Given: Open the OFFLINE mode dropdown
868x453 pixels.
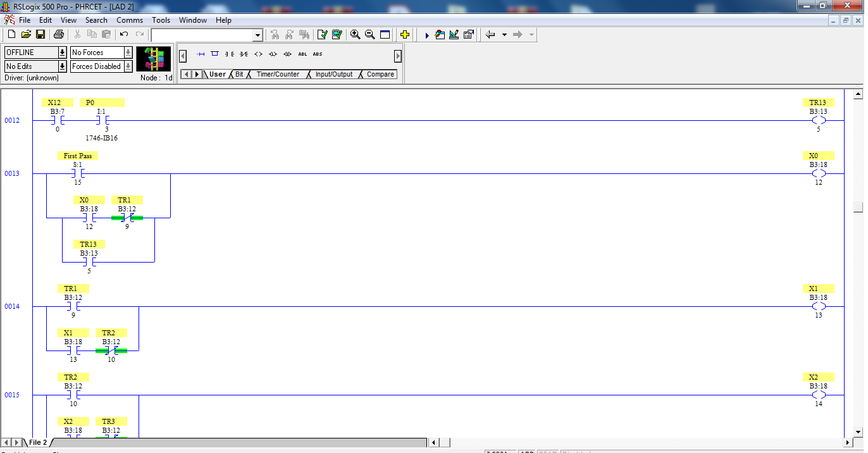Looking at the screenshot, I should 61,52.
